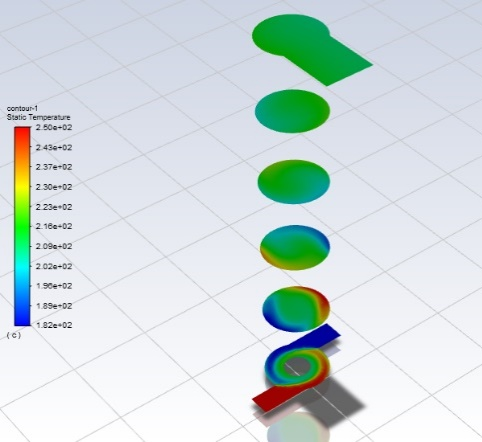Click the red top of the color bar
Screen dimensions: 482x442
[x=22, y=133]
